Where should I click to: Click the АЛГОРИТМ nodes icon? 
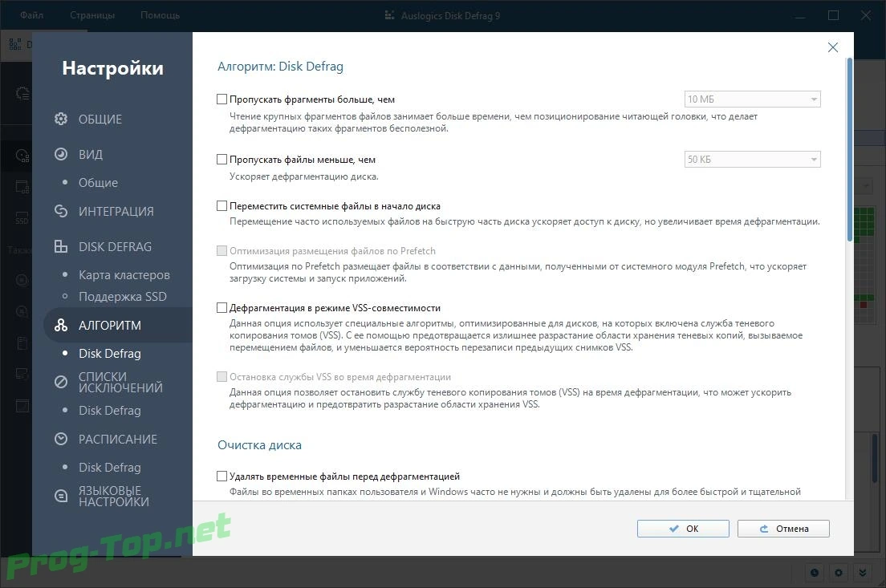tap(61, 326)
